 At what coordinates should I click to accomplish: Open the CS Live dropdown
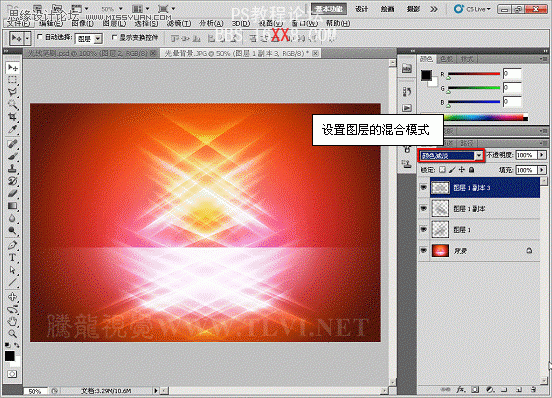472,9
